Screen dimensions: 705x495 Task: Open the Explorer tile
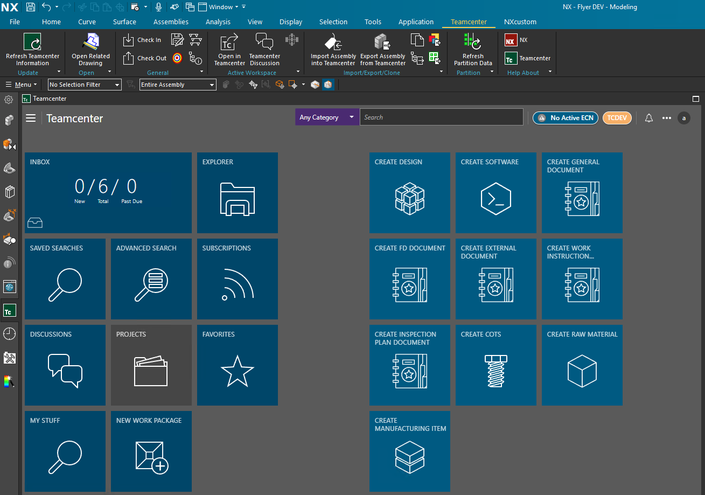click(237, 192)
